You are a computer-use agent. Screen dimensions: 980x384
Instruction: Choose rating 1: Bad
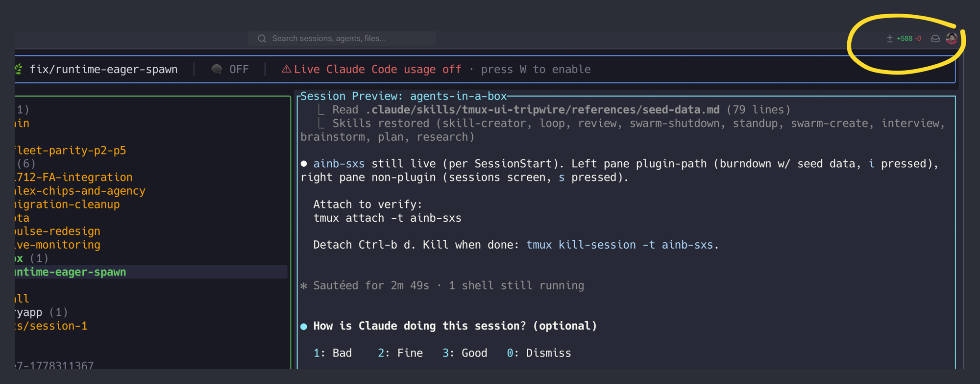333,353
